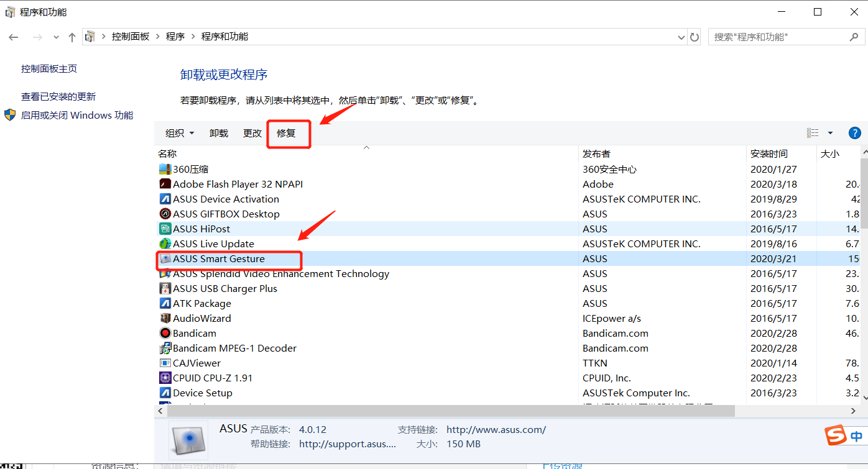Screen dimensions: 868x469
Task: Sort by the 名称 column header
Action: point(167,153)
